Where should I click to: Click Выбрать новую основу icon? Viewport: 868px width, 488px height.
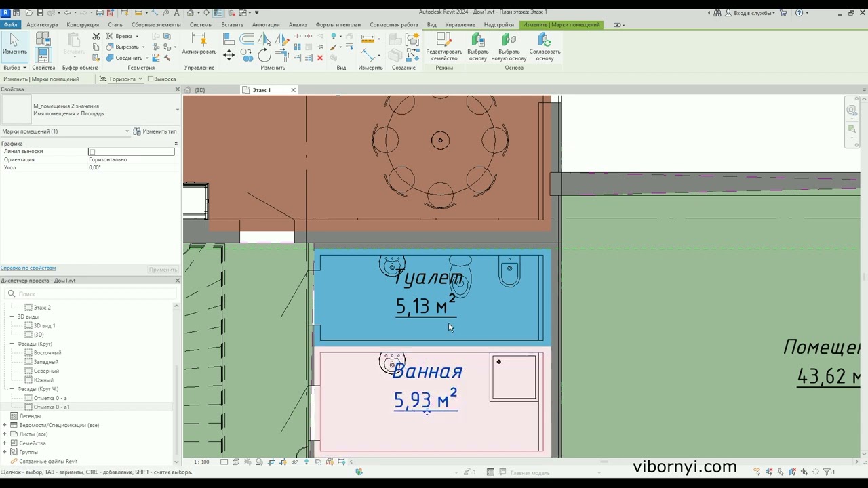tap(509, 39)
